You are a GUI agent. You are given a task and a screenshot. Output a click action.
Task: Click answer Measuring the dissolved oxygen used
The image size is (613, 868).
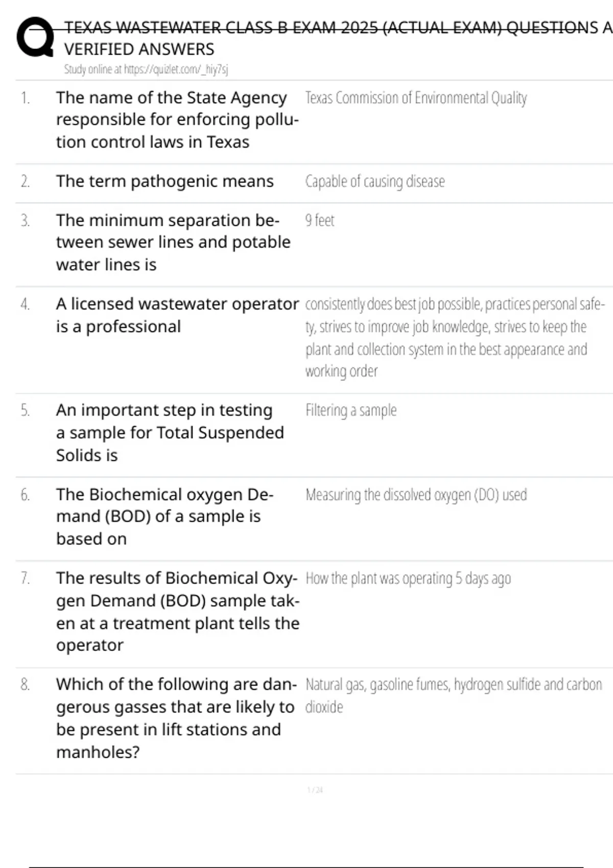(x=416, y=495)
